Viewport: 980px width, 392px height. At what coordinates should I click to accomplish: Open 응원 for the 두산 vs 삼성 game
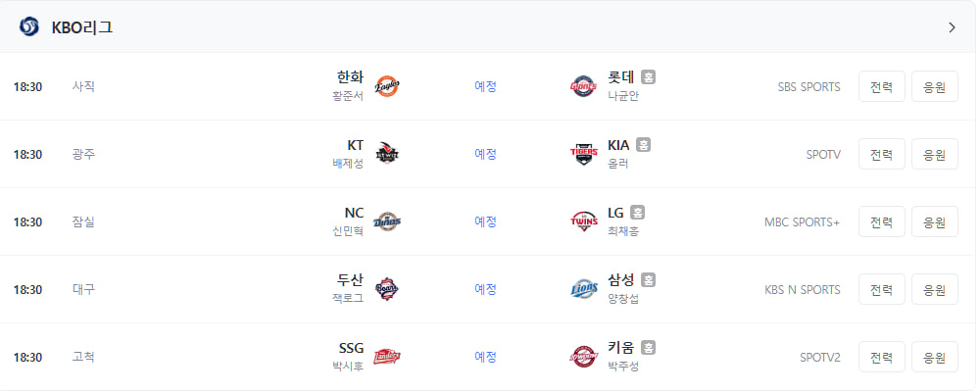point(934,289)
